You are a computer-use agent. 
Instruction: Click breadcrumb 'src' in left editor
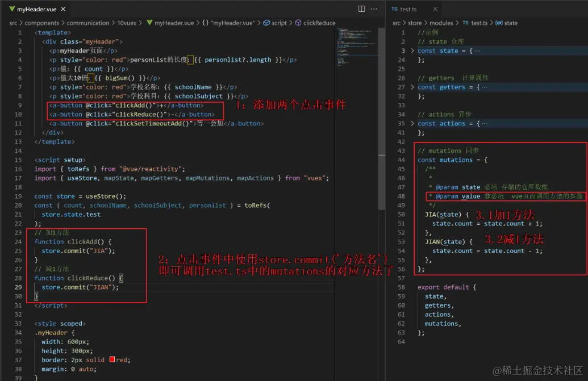coord(13,23)
